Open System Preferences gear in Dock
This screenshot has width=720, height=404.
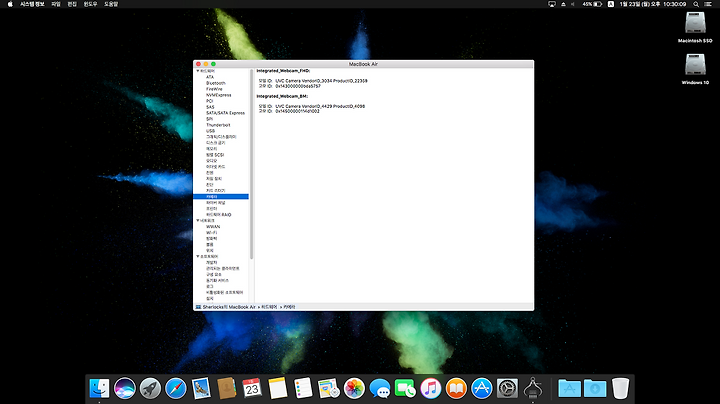[507, 388]
